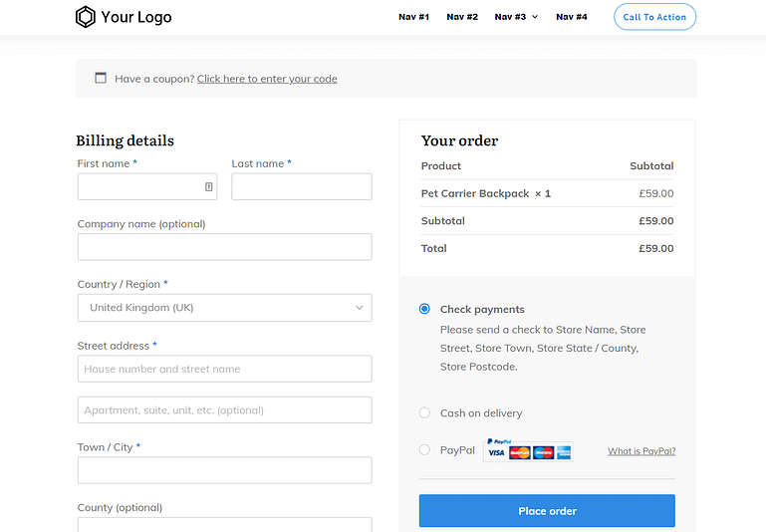The height and width of the screenshot is (532, 766).
Task: Click the coupon window icon
Action: tap(101, 78)
